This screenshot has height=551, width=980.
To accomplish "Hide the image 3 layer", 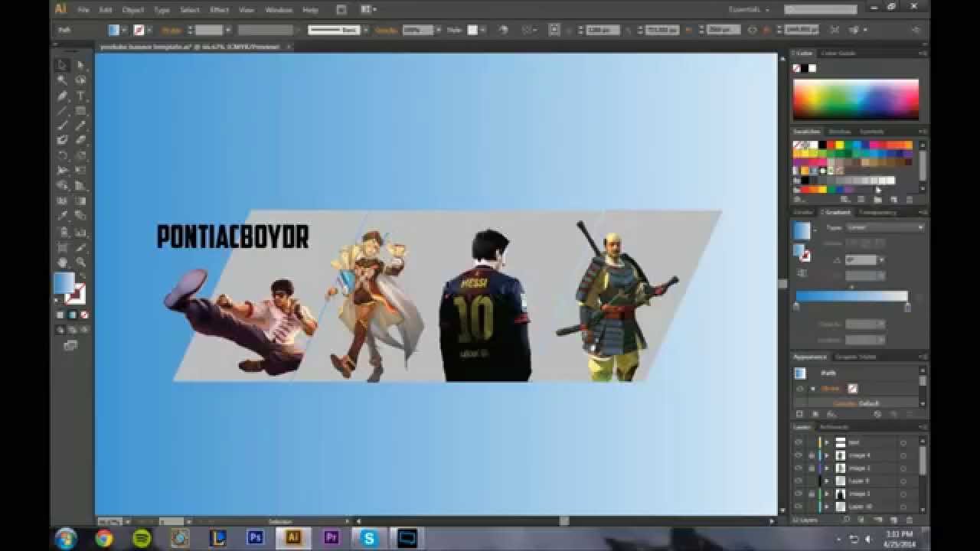I will click(799, 494).
